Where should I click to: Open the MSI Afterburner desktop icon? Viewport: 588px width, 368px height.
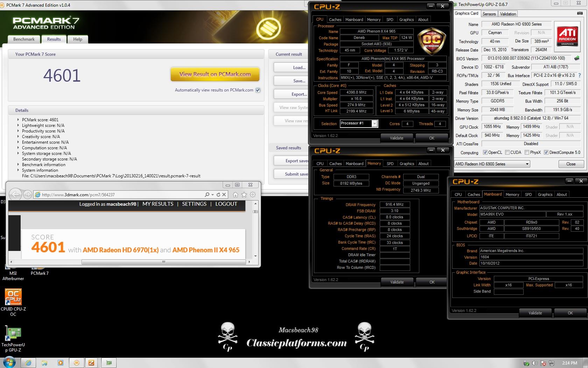pos(13,273)
